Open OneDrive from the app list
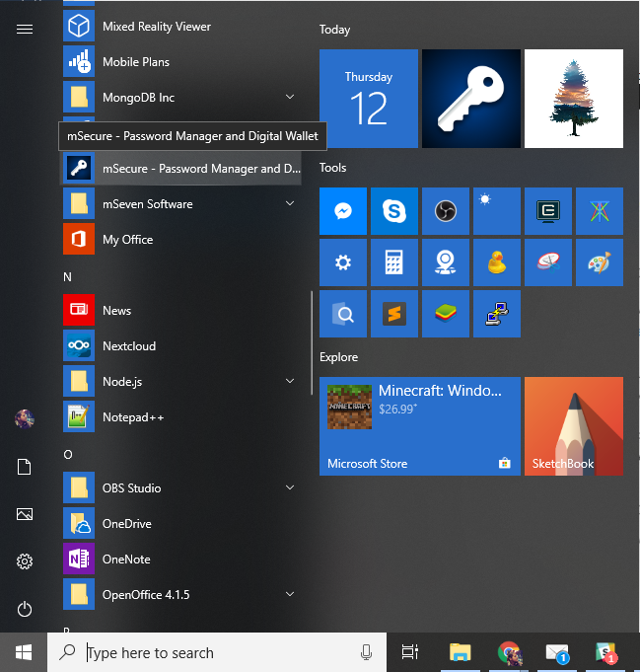This screenshot has height=672, width=640. coord(182,523)
